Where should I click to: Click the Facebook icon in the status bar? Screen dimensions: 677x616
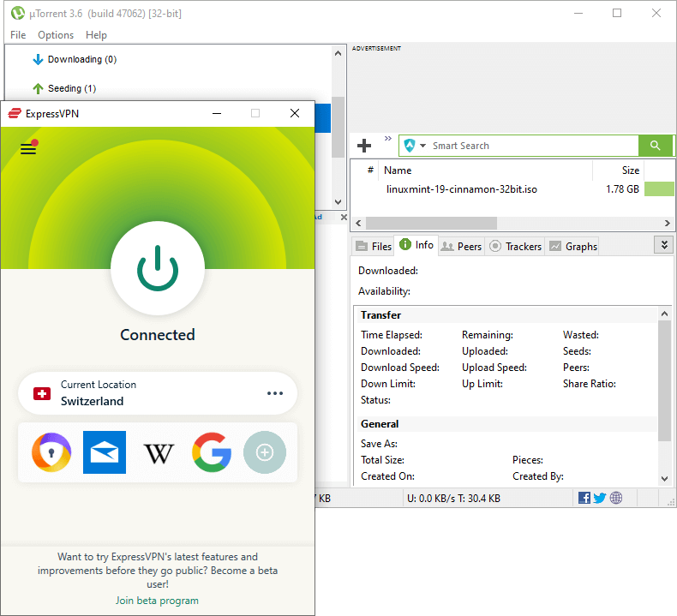click(x=584, y=498)
